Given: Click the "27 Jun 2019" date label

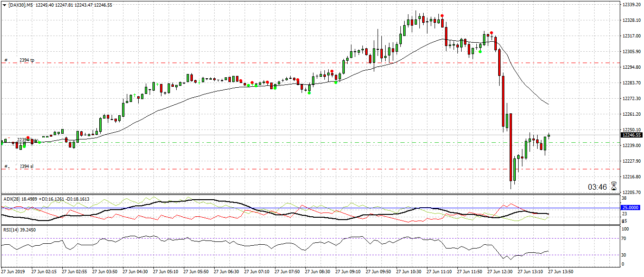Looking at the screenshot, I should (x=12, y=272).
